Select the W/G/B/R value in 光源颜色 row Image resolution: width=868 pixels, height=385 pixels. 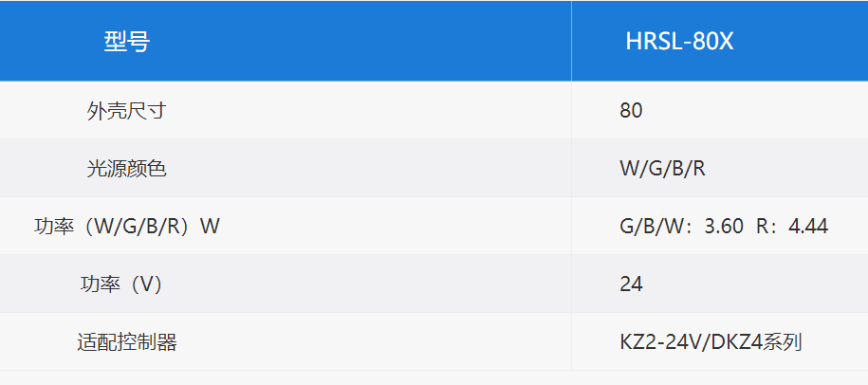663,169
